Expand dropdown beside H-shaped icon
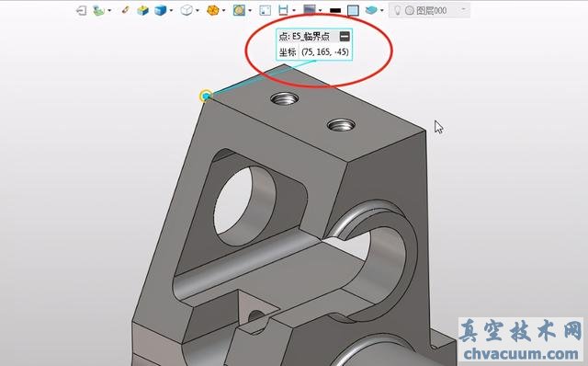The width and height of the screenshot is (588, 366). (294, 10)
